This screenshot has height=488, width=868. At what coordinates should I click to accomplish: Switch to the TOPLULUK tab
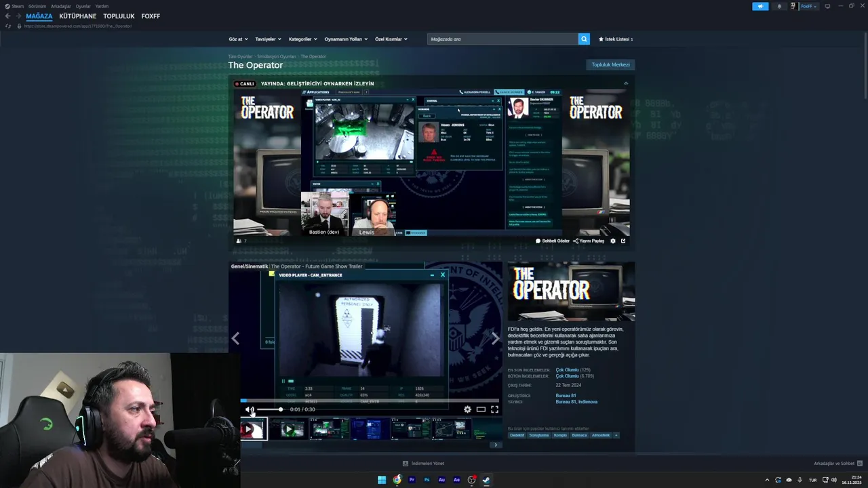[x=119, y=16]
